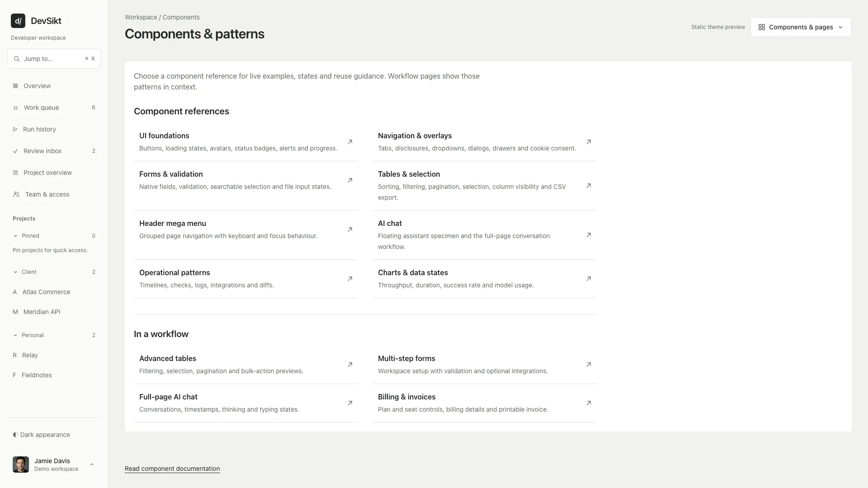Open the Atlas Commerce project
Viewport: 868px width, 488px height.
coord(54,292)
